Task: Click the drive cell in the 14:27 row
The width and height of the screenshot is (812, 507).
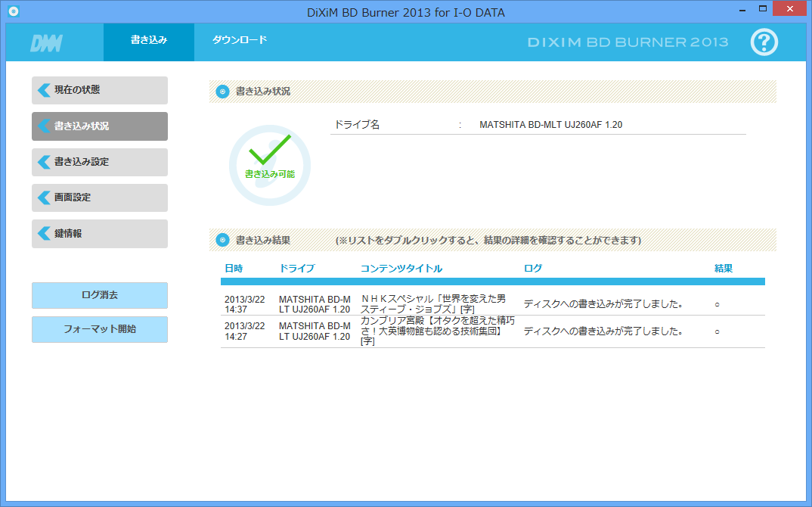Action: (x=315, y=331)
